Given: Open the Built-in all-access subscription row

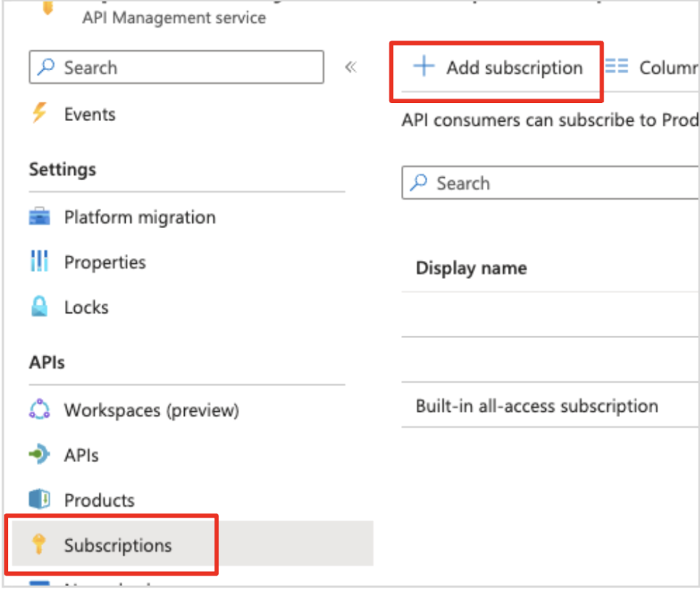Looking at the screenshot, I should click(x=537, y=406).
